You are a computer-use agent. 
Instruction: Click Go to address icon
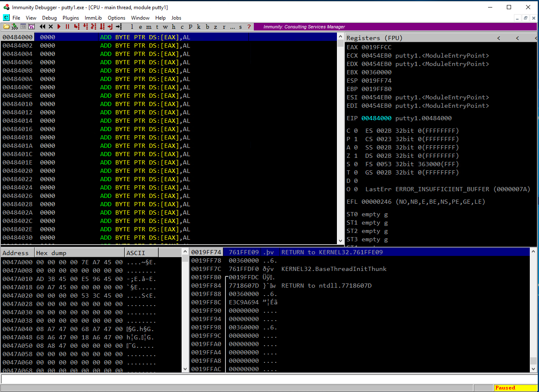click(x=119, y=27)
